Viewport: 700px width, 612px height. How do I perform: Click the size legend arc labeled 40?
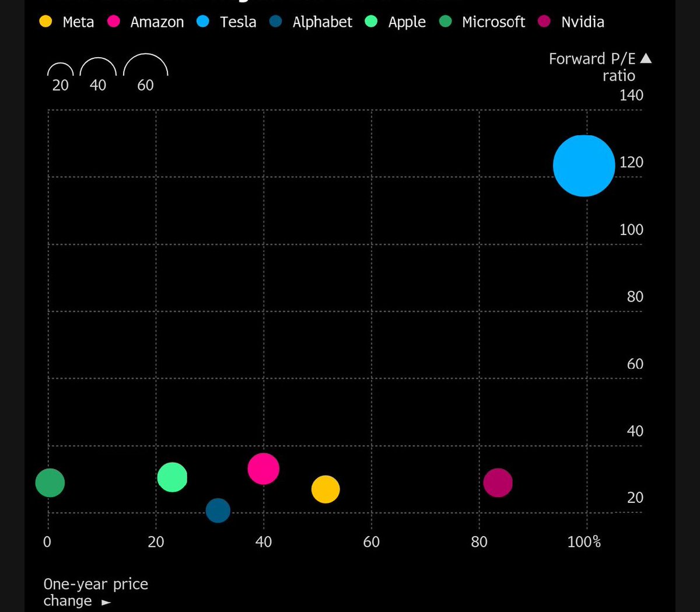98,67
